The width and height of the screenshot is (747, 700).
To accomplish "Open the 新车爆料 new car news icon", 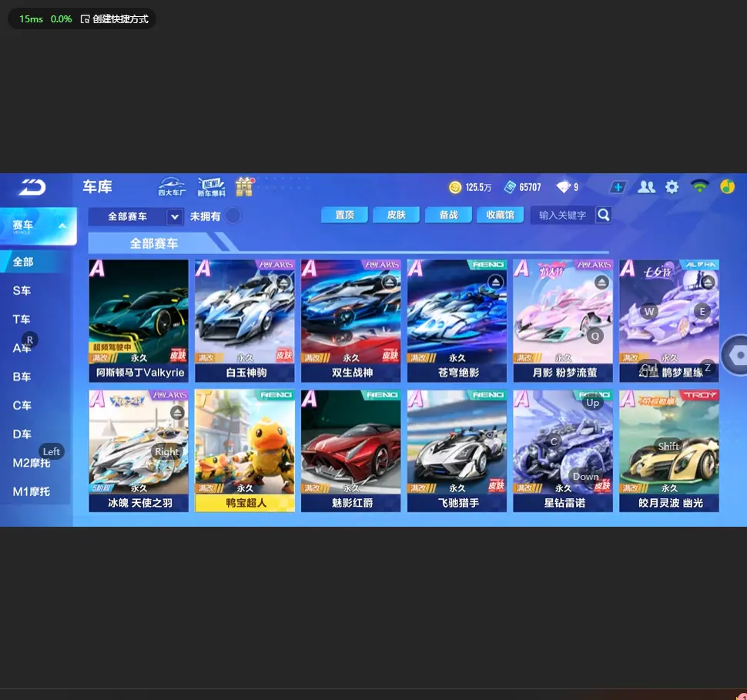I will tap(212, 187).
